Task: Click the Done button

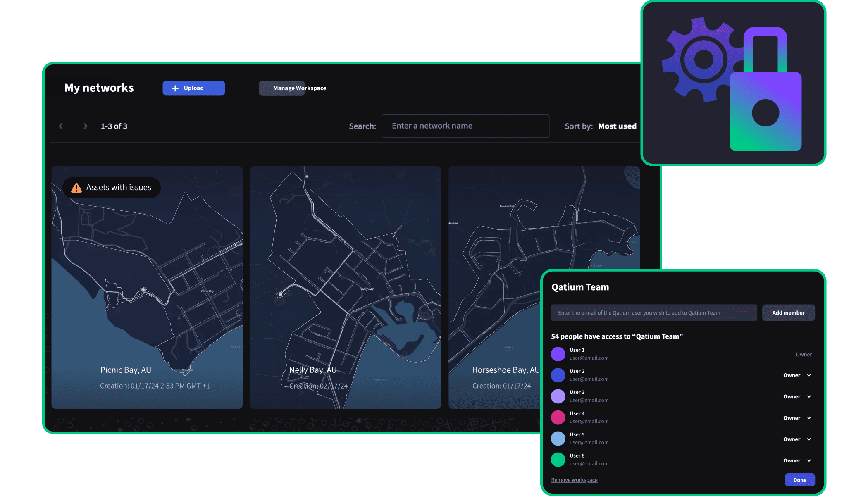Action: [799, 480]
